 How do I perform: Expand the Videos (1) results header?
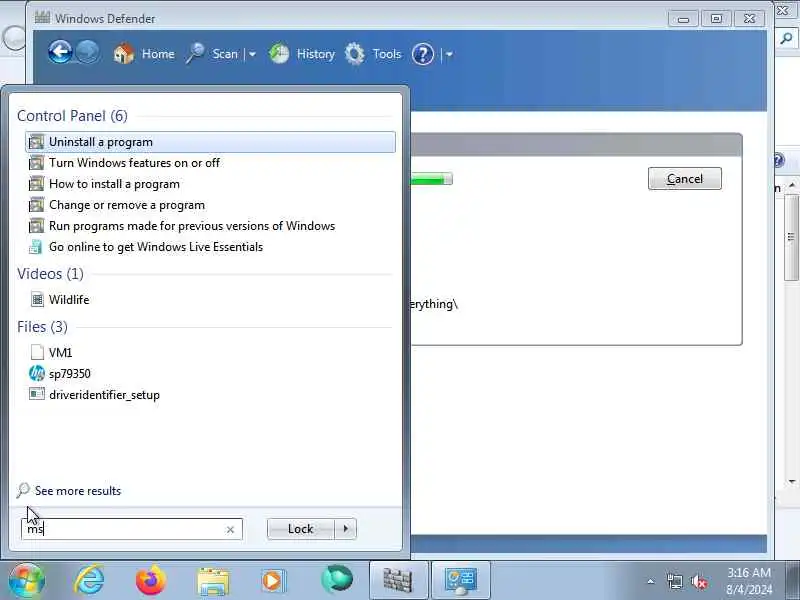[51, 274]
